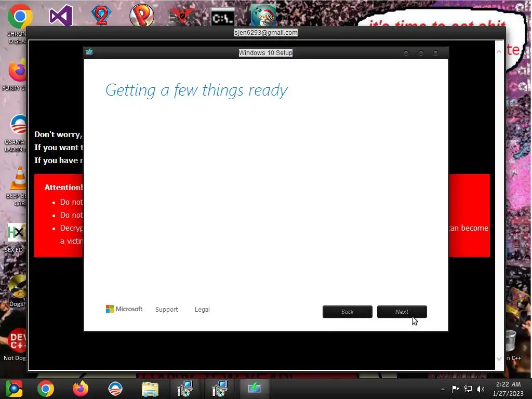The height and width of the screenshot is (399, 532).
Task: Open the HxD hex editor desktop icon
Action: (17, 232)
